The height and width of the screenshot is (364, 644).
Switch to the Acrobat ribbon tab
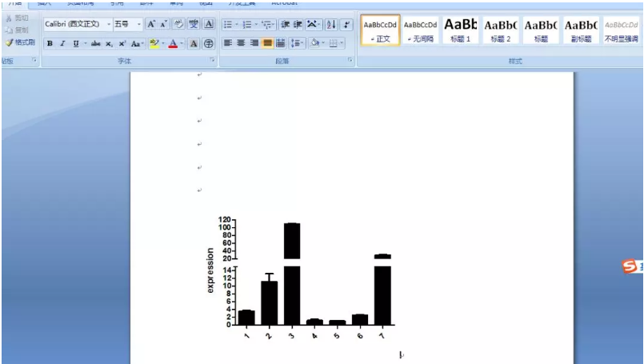pyautogui.click(x=284, y=3)
